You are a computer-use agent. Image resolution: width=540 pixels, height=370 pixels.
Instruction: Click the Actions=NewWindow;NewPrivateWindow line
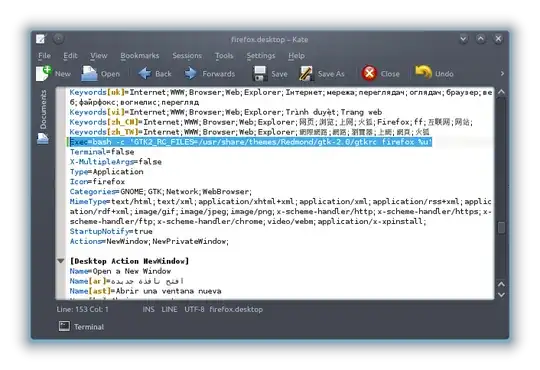click(149, 241)
